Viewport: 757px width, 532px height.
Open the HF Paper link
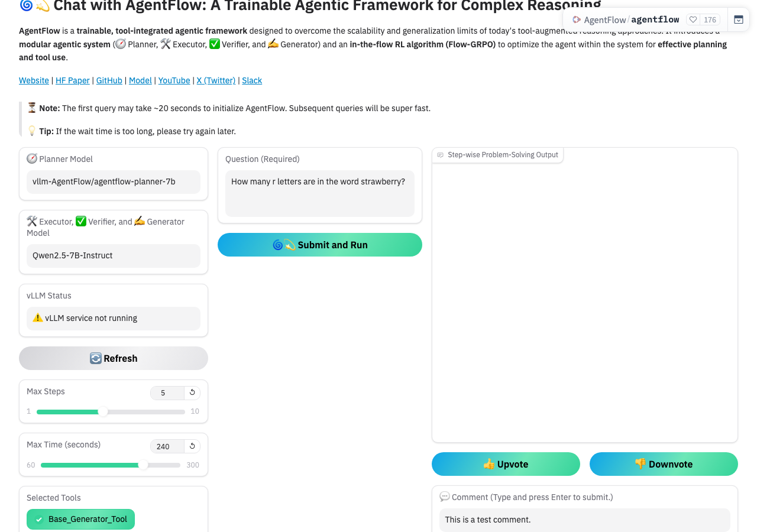click(73, 80)
